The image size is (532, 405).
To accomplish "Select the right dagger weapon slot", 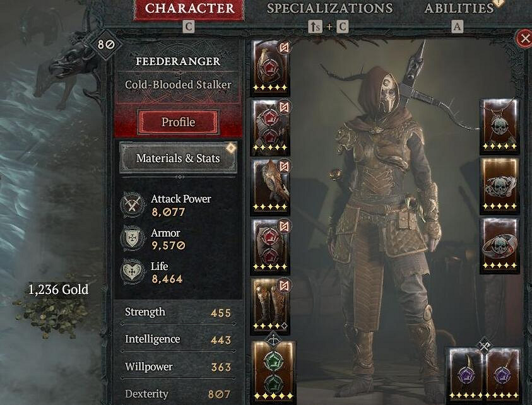I will [x=502, y=374].
